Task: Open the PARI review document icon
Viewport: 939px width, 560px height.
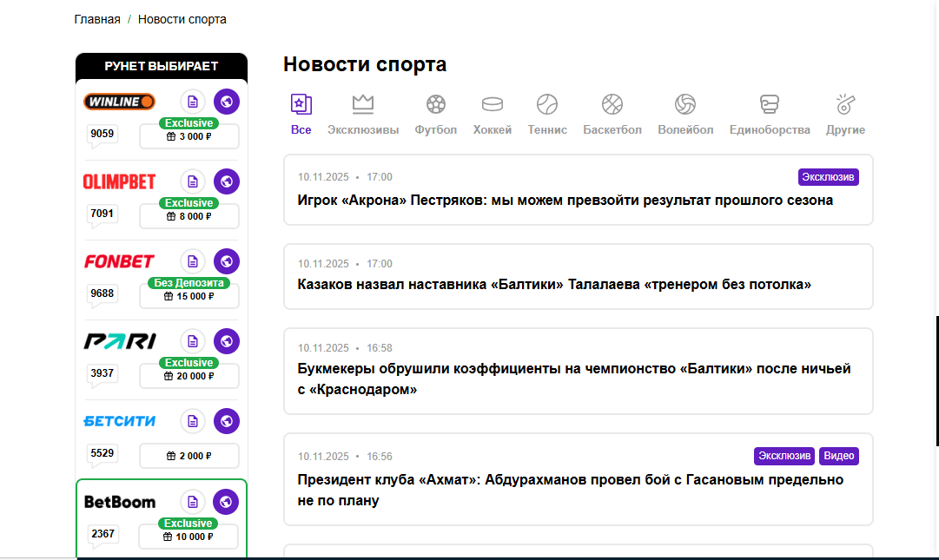Action: point(193,341)
